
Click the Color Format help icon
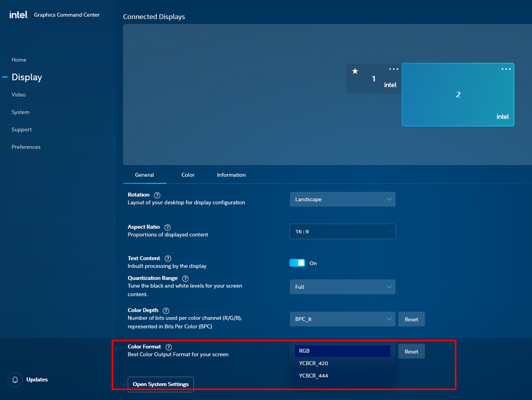(x=168, y=347)
